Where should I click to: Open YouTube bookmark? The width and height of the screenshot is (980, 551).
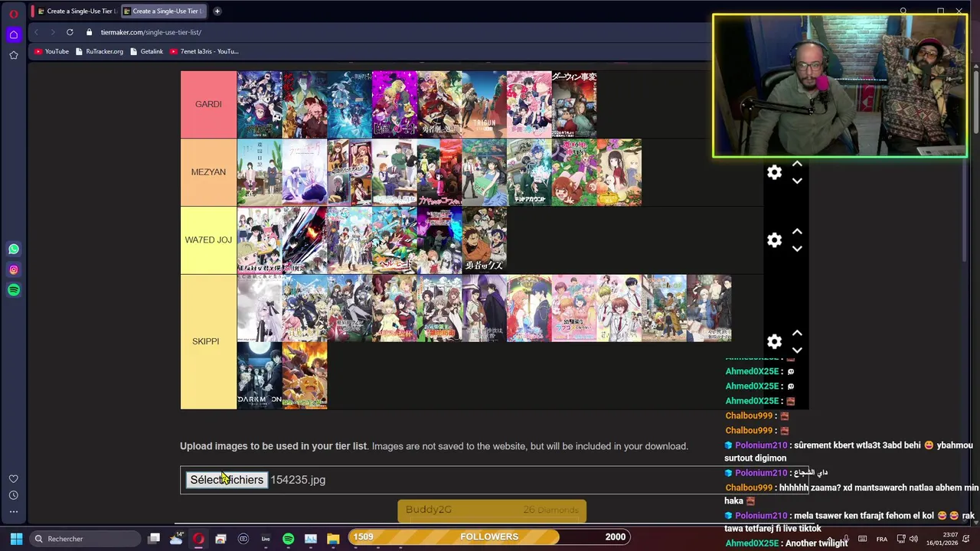coord(52,51)
